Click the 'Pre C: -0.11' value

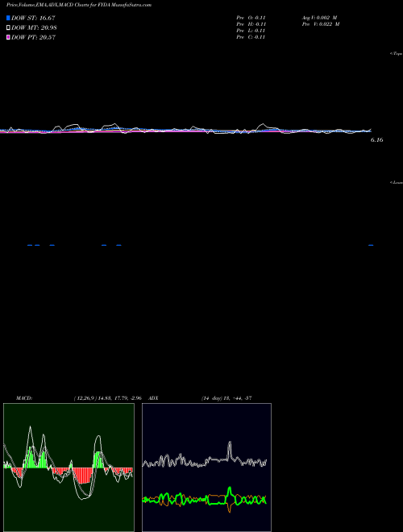[x=251, y=37]
